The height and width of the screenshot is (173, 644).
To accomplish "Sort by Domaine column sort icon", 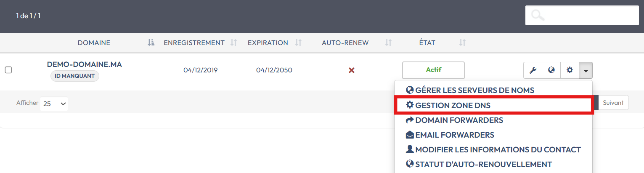I will (x=151, y=43).
